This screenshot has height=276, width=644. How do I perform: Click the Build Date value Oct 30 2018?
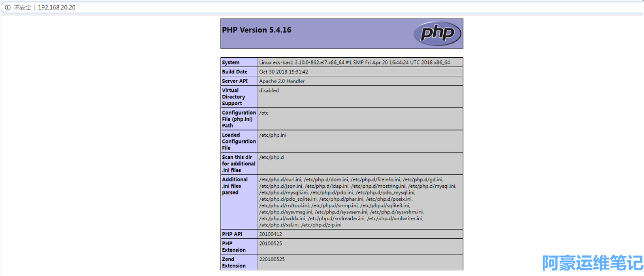[284, 72]
